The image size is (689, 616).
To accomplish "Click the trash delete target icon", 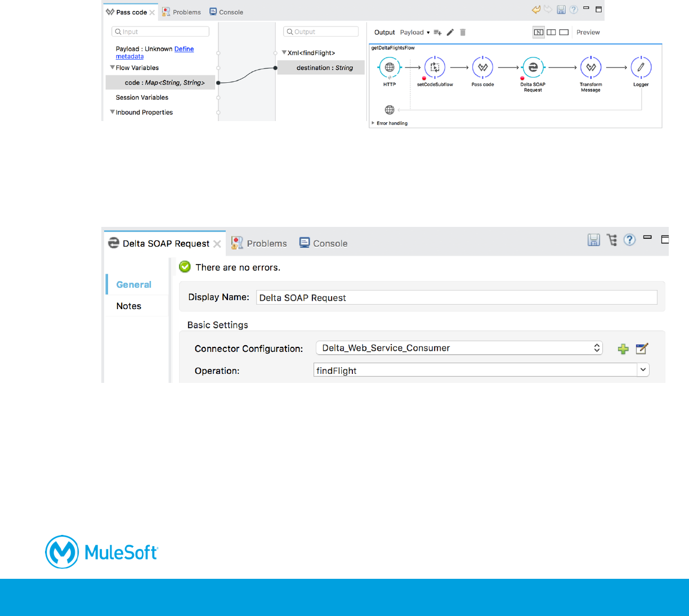I will (x=463, y=33).
